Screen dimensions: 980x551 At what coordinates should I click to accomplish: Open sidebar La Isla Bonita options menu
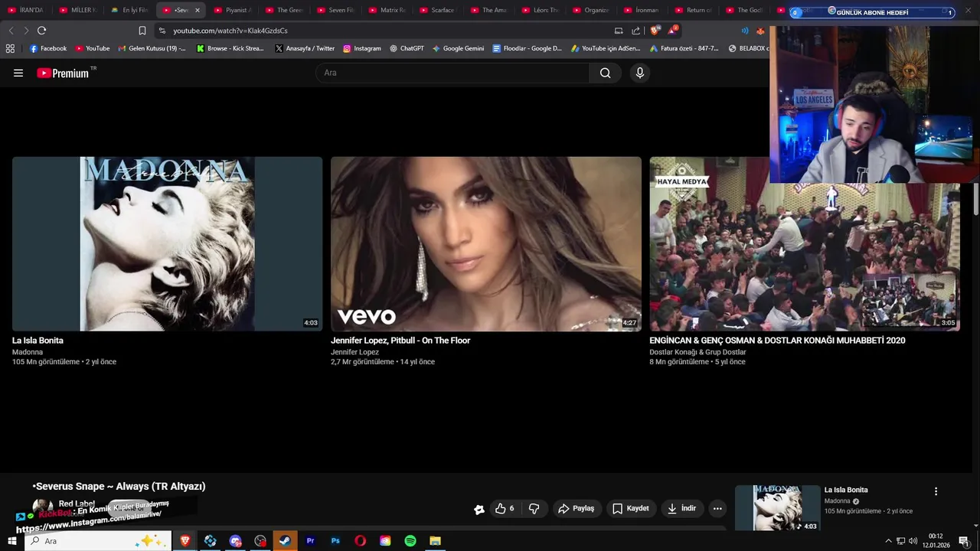point(936,491)
